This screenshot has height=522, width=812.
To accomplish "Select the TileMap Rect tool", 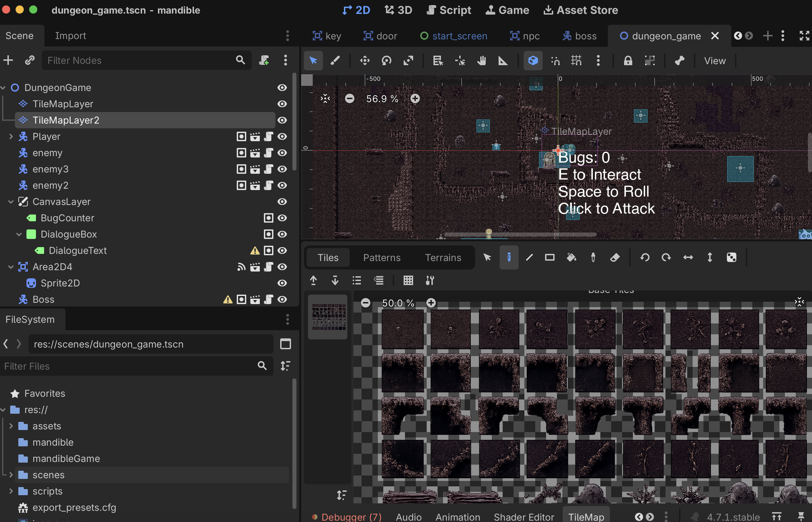I will click(x=550, y=258).
